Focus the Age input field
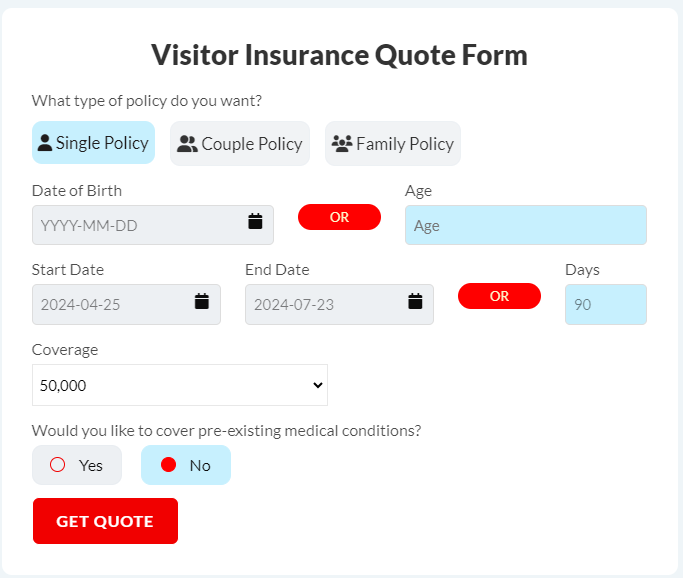683x578 pixels. coord(526,225)
